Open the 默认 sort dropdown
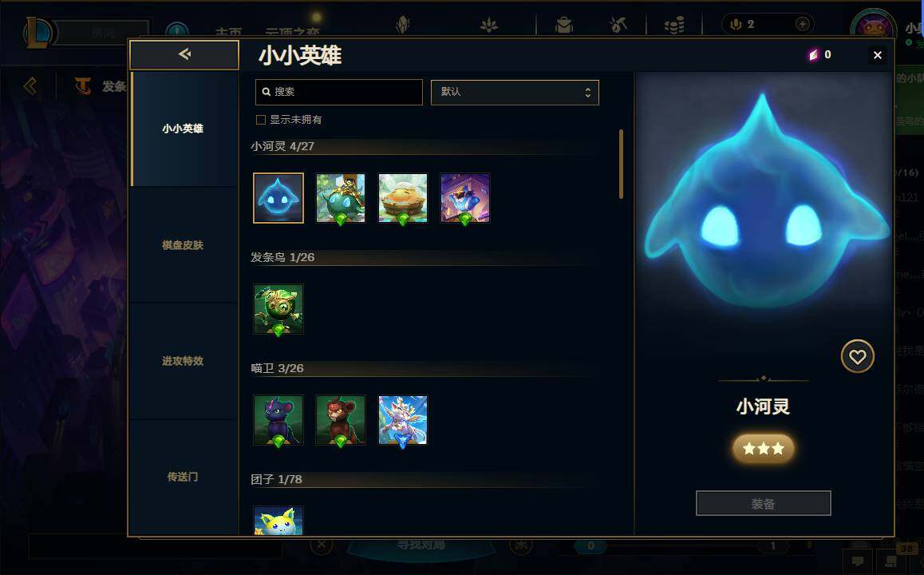The height and width of the screenshot is (575, 924). (515, 93)
